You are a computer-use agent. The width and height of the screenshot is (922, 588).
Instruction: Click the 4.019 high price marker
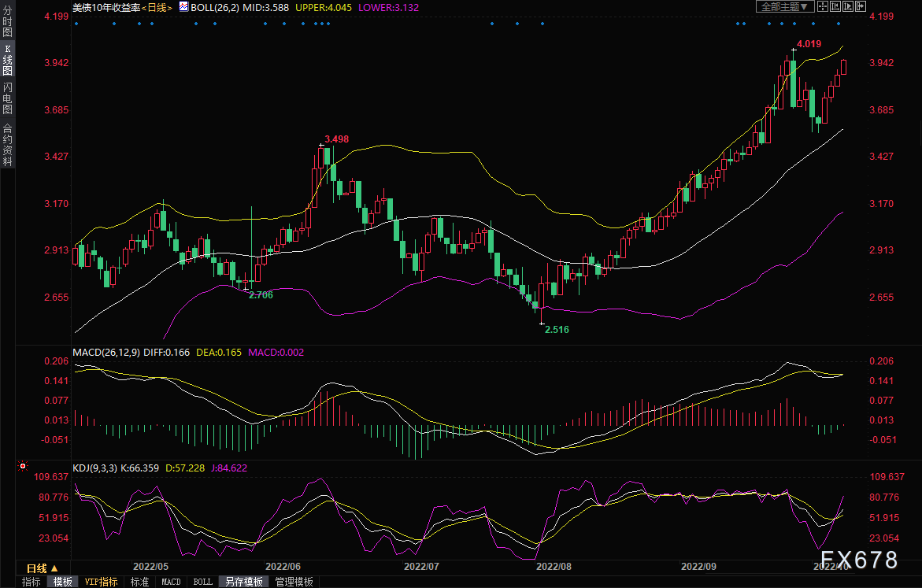coord(809,44)
